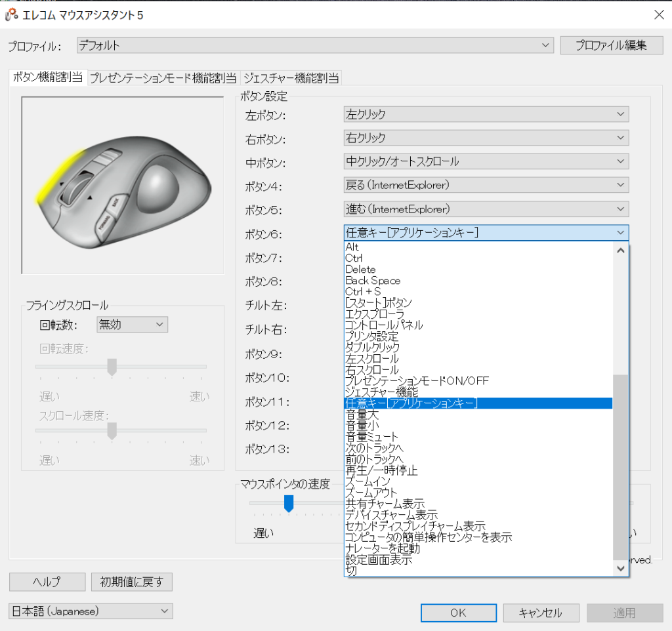672x631 pixels.
Task: Click the プロファイル編集 button
Action: [611, 46]
